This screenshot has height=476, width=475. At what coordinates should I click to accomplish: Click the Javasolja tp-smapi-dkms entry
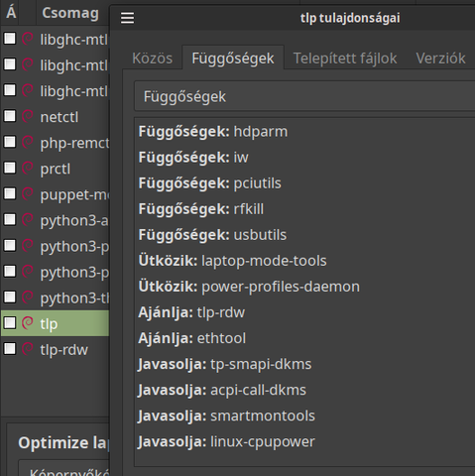coord(225,364)
